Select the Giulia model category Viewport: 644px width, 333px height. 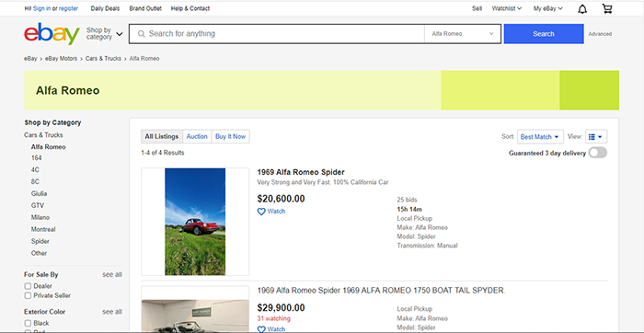coord(39,194)
